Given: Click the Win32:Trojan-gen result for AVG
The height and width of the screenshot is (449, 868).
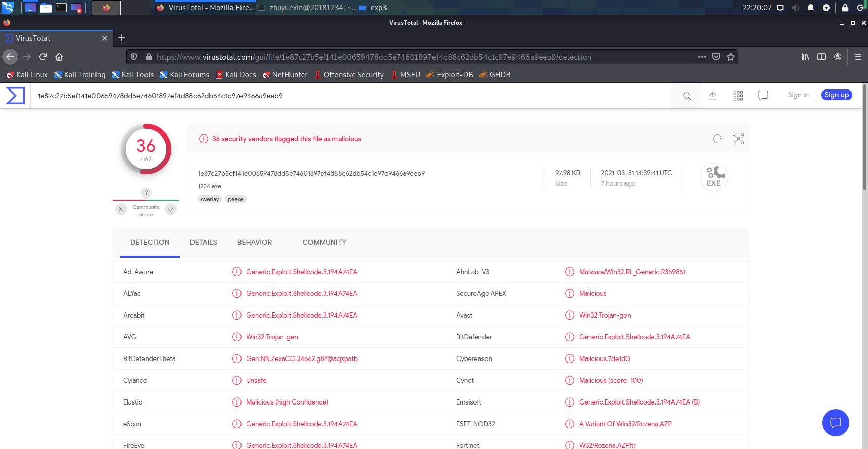Looking at the screenshot, I should pyautogui.click(x=272, y=337).
